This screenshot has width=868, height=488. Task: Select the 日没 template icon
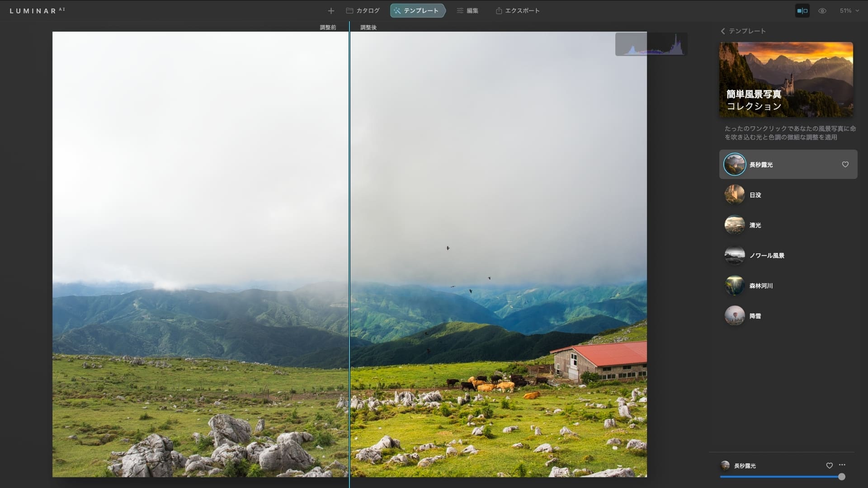(734, 195)
